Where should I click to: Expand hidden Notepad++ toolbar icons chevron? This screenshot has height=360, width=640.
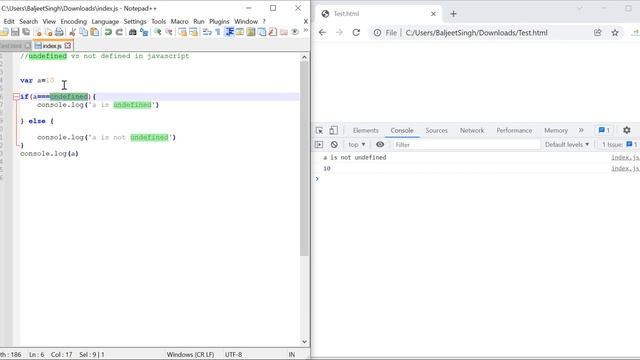[x=305, y=31]
